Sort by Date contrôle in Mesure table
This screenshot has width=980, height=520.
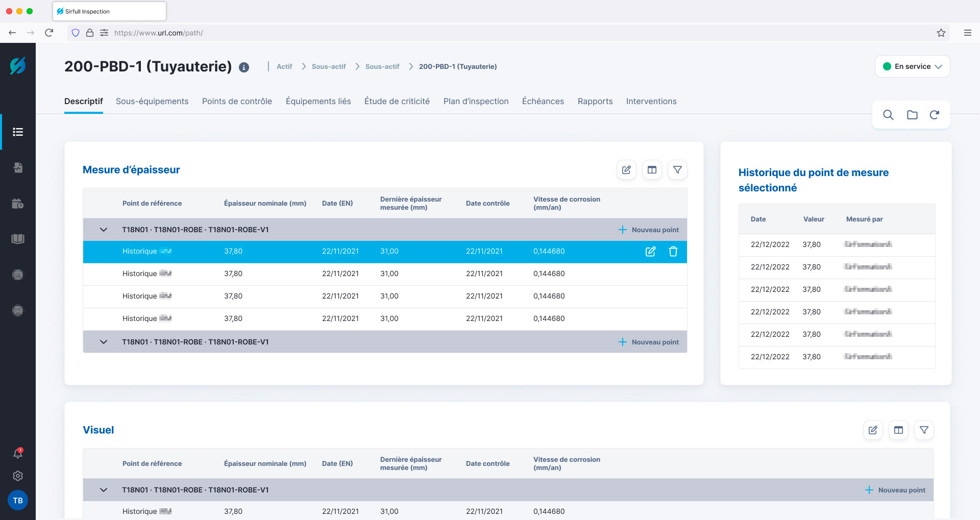tap(487, 203)
